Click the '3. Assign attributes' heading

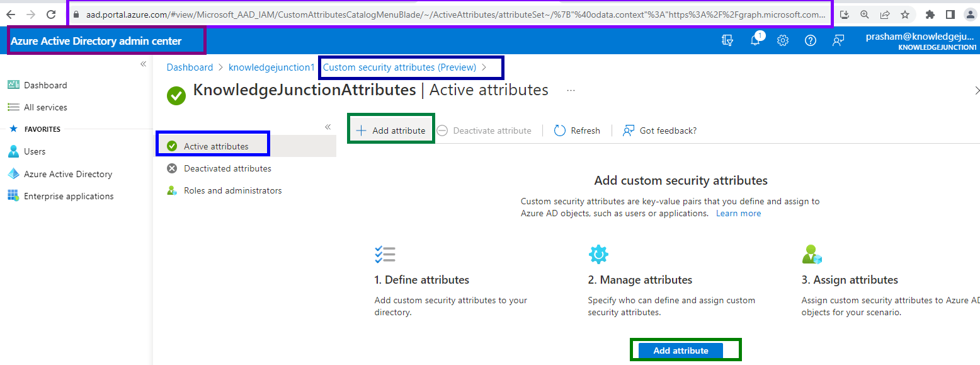click(x=850, y=280)
